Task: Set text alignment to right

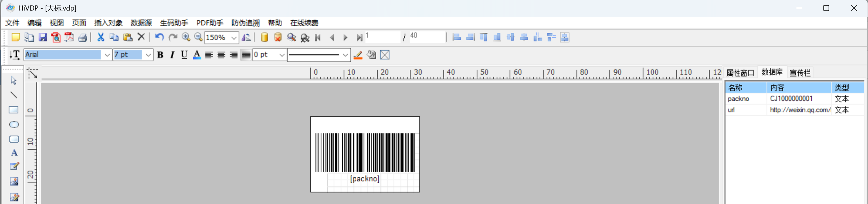Action: point(233,55)
